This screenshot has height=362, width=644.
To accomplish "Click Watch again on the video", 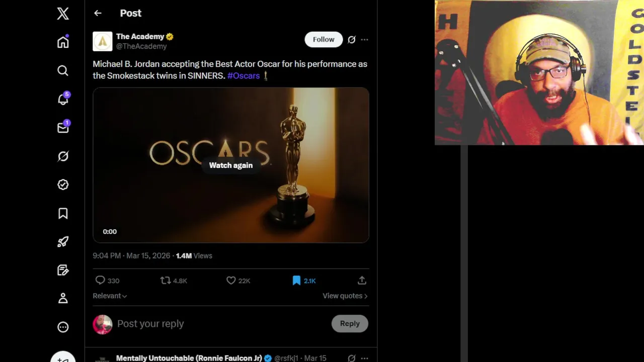I will pos(231,165).
